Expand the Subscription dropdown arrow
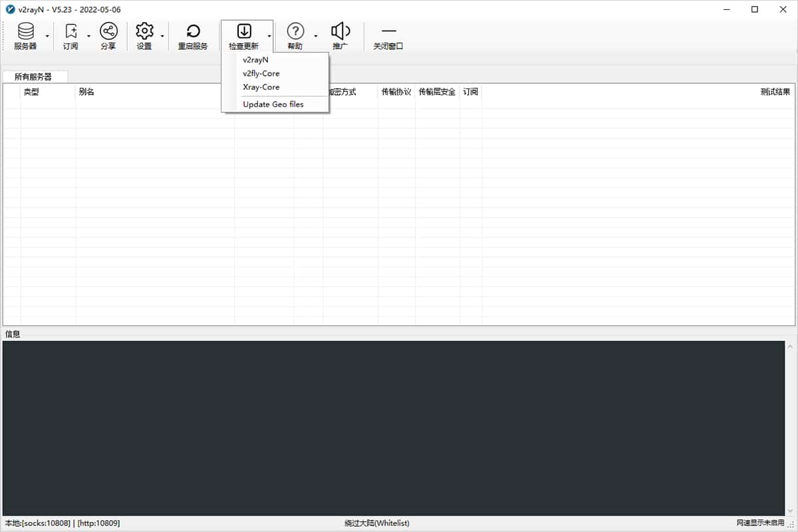Screen dimensions: 798x532 click(x=88, y=36)
